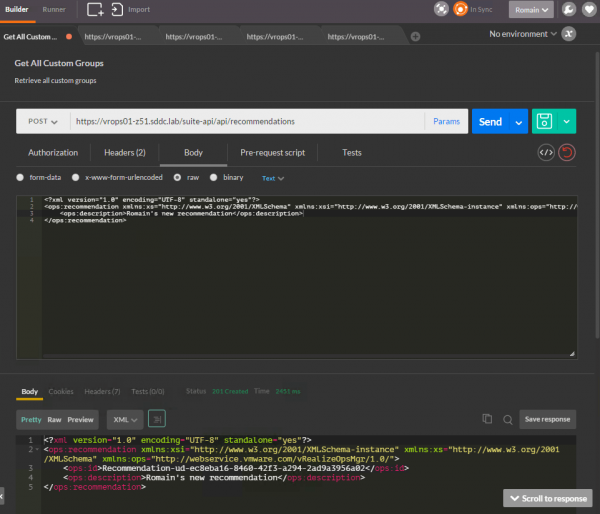Switch response view to Pretty
The height and width of the screenshot is (514, 600).
pos(31,419)
